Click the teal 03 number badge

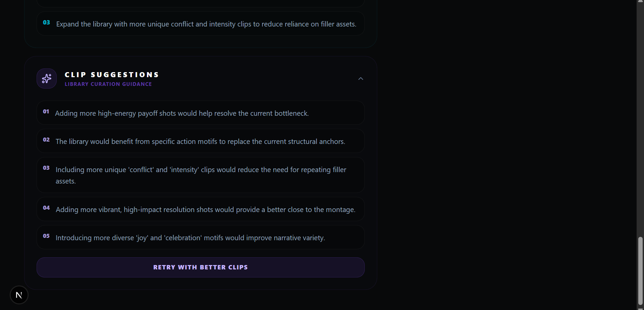click(x=46, y=22)
